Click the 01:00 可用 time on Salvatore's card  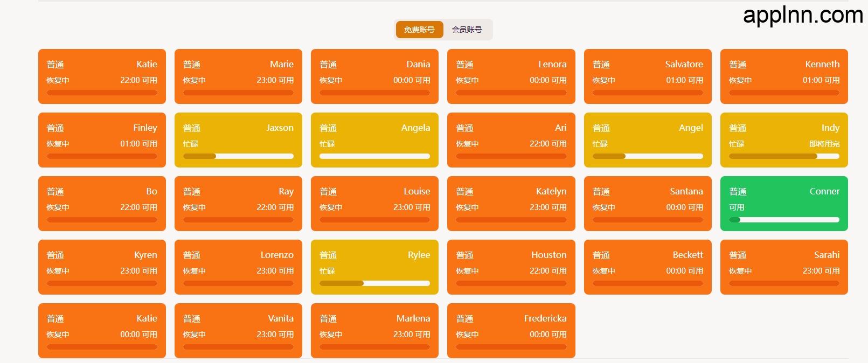684,80
